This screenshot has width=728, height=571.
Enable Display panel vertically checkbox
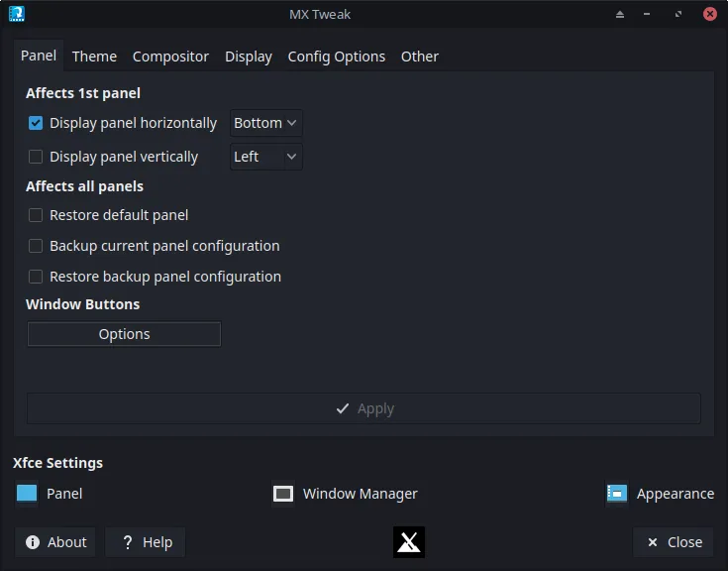pos(36,157)
